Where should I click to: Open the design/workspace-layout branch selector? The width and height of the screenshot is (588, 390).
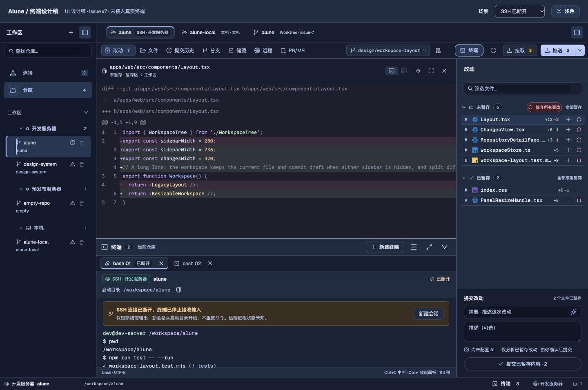pos(388,51)
